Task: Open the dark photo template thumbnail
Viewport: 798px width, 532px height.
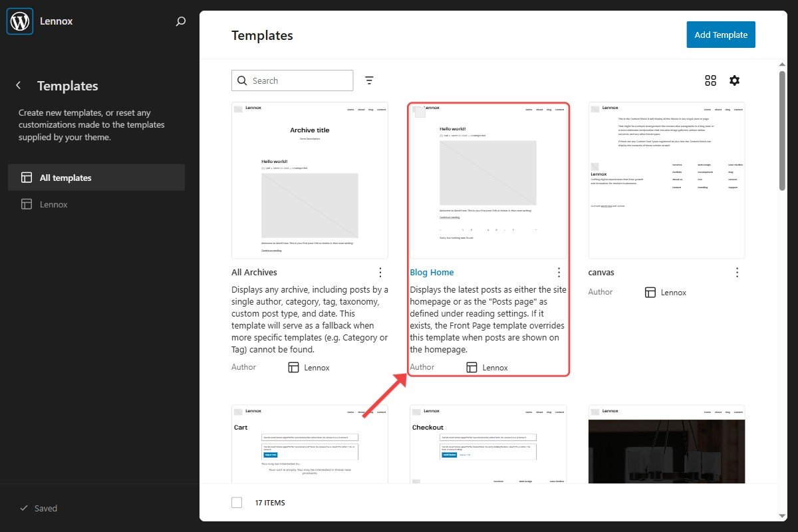Action: click(x=667, y=444)
